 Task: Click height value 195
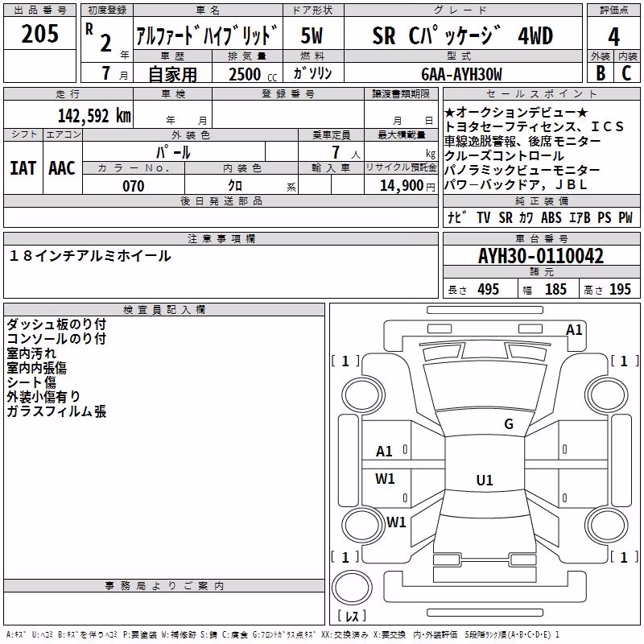[x=620, y=289]
